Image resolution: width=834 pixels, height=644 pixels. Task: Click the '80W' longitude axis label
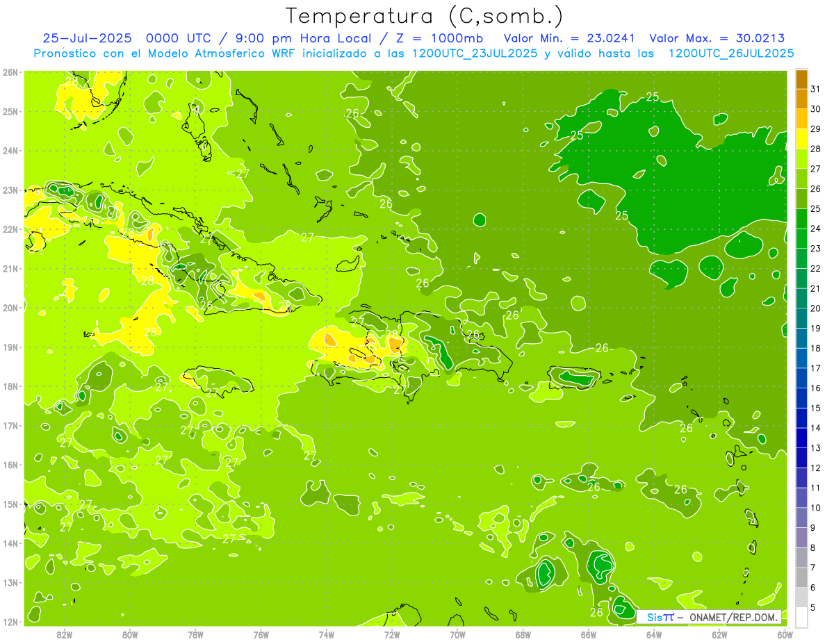point(130,634)
